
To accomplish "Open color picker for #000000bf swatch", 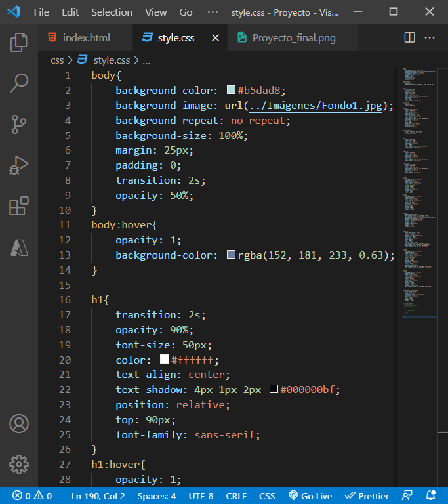I will pyautogui.click(x=274, y=389).
